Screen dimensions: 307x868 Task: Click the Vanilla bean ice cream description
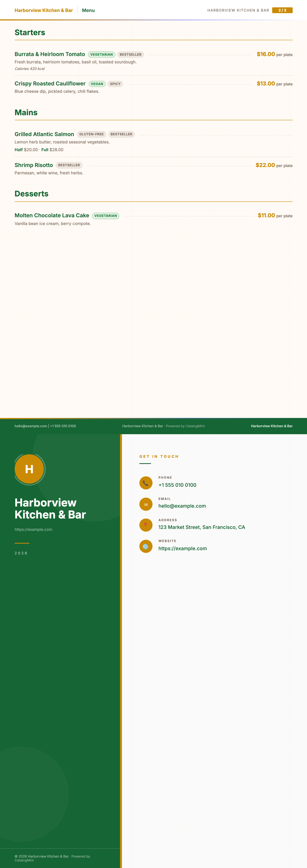point(53,223)
